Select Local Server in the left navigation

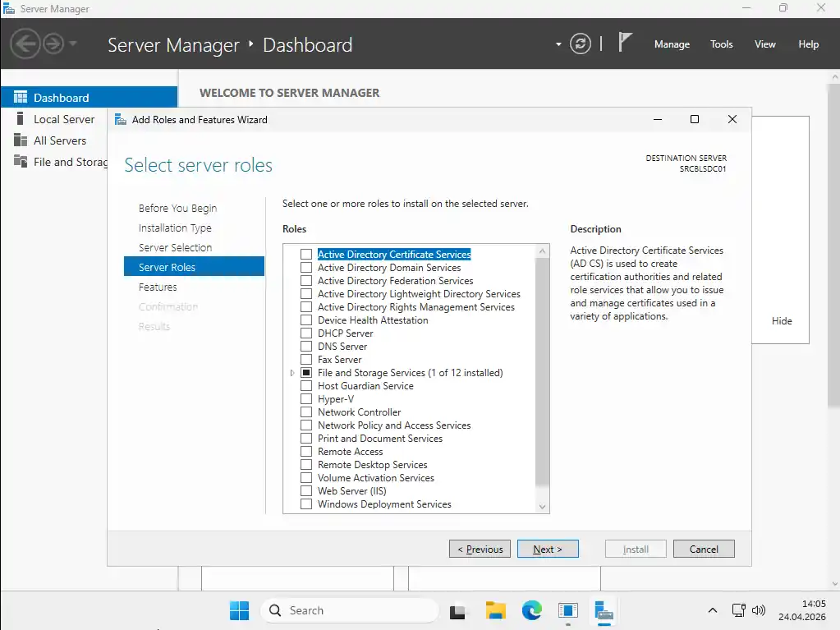pyautogui.click(x=64, y=119)
